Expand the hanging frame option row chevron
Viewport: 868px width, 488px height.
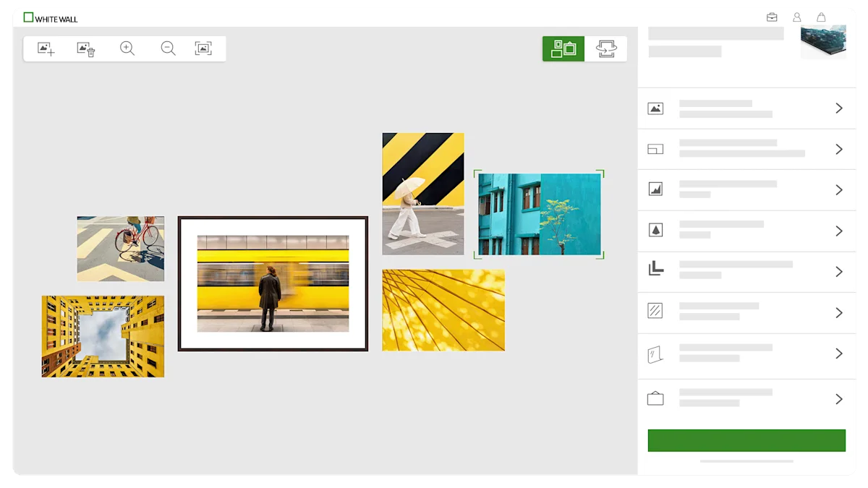tap(839, 399)
